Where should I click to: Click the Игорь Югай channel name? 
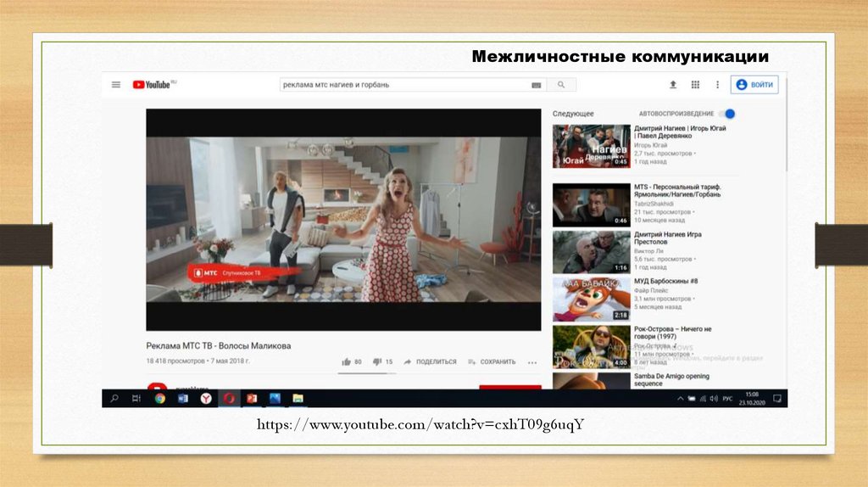650,145
